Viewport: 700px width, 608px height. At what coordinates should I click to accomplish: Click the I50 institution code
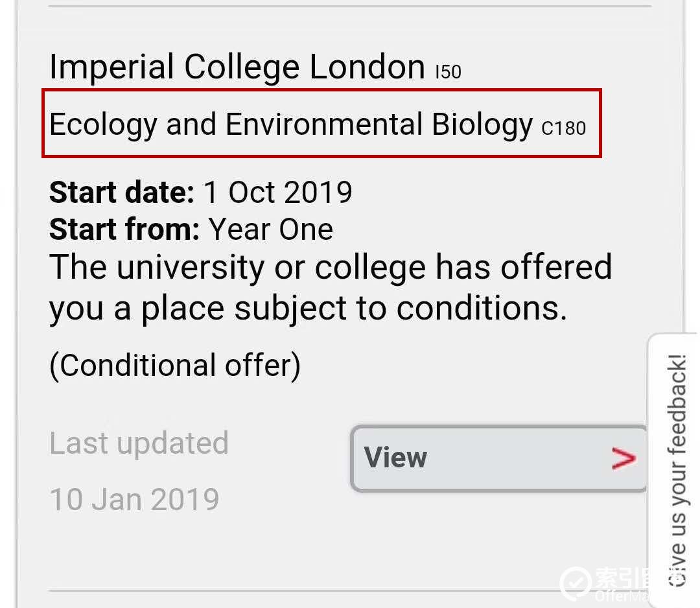tap(449, 72)
